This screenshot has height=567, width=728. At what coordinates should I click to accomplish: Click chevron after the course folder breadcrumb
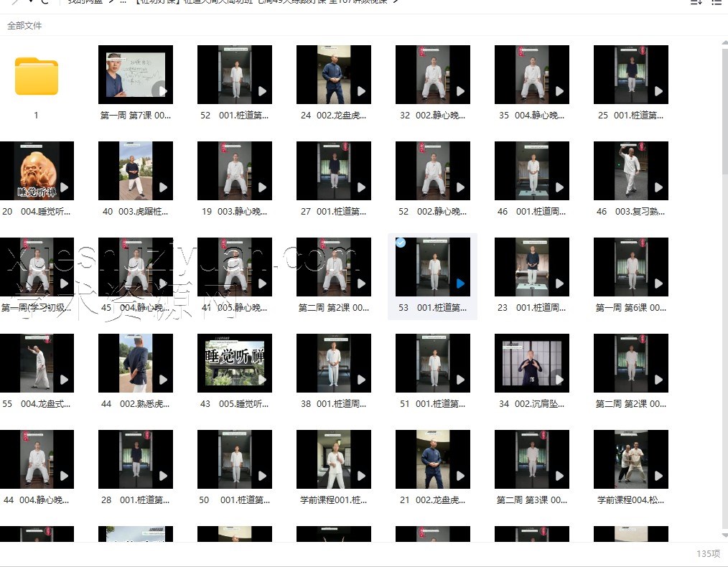pyautogui.click(x=396, y=2)
